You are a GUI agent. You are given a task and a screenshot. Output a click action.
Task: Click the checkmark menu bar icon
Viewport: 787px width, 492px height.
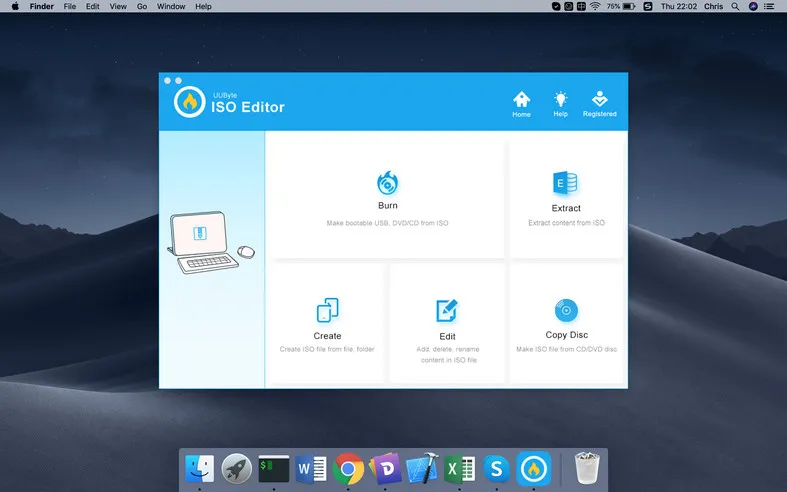pyautogui.click(x=556, y=7)
